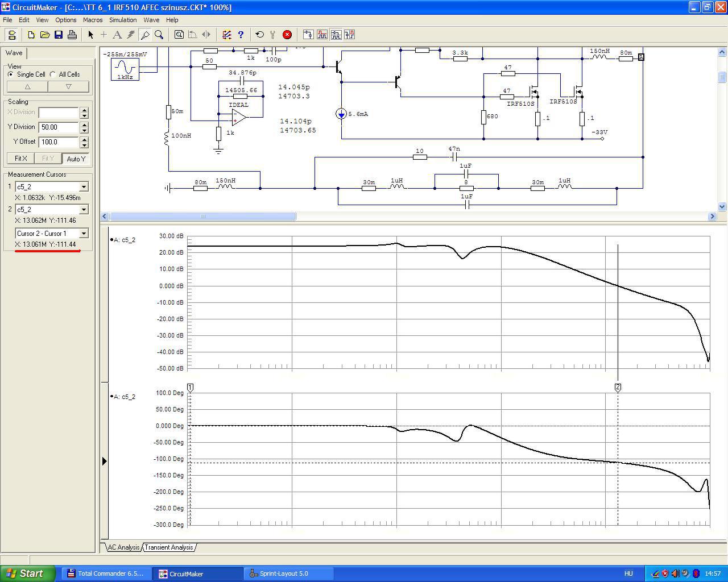728x582 pixels.
Task: Click the Print icon in toolbar
Action: [72, 35]
